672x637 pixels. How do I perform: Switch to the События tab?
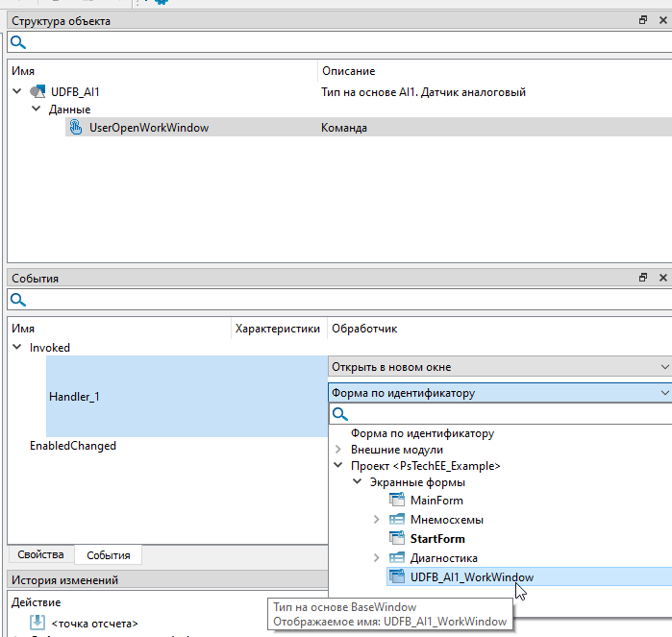click(x=108, y=555)
